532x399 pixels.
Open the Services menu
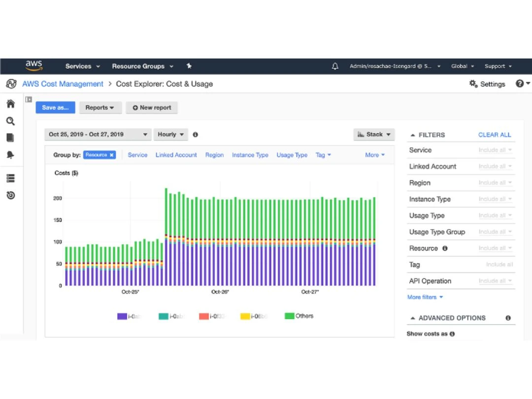click(x=82, y=66)
